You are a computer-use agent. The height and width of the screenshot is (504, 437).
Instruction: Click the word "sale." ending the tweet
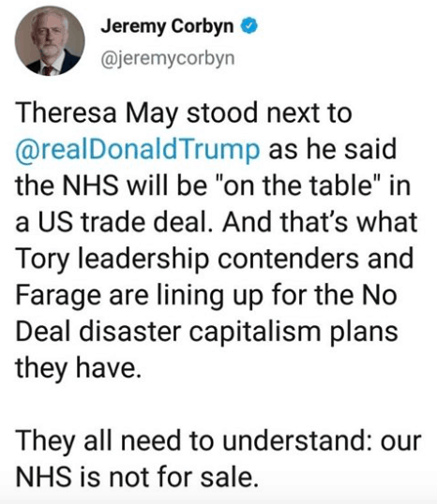[230, 478]
